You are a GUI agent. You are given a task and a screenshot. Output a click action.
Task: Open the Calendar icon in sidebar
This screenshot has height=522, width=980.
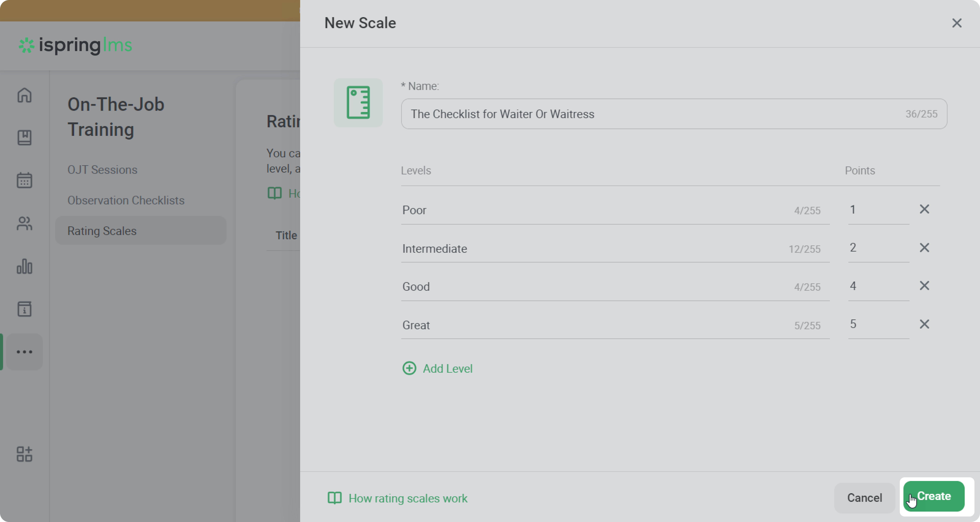click(24, 180)
